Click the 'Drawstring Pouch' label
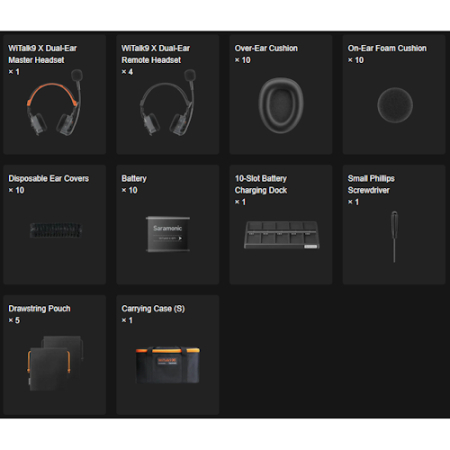Screen dimensions: 450x450 coord(39,309)
